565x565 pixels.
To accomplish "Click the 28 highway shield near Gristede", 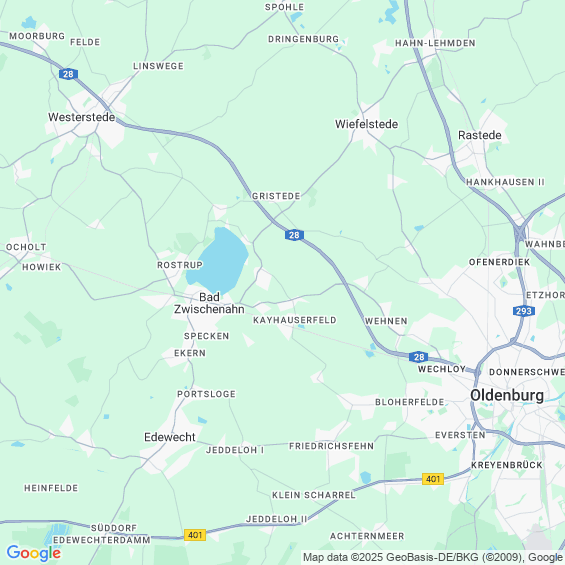I will [x=294, y=235].
